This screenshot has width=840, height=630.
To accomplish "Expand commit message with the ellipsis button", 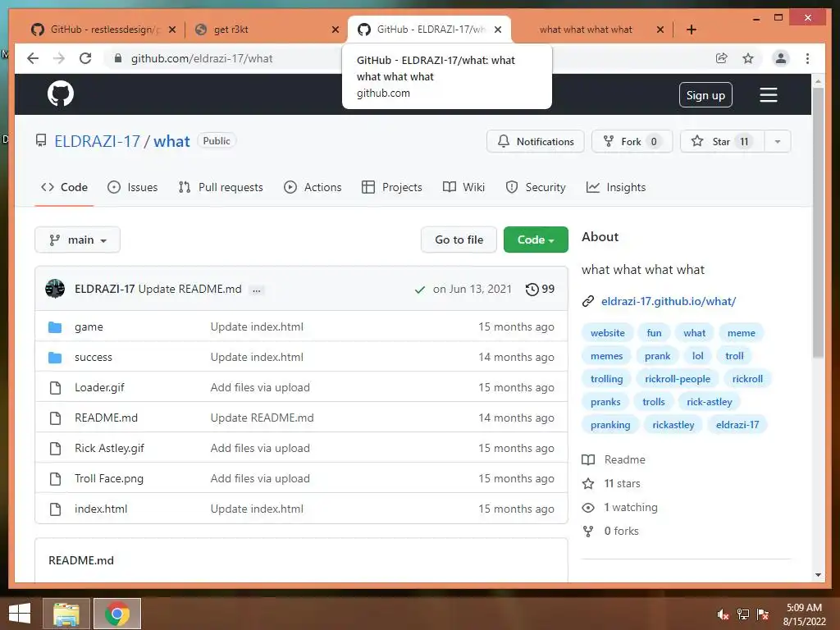I will click(257, 290).
